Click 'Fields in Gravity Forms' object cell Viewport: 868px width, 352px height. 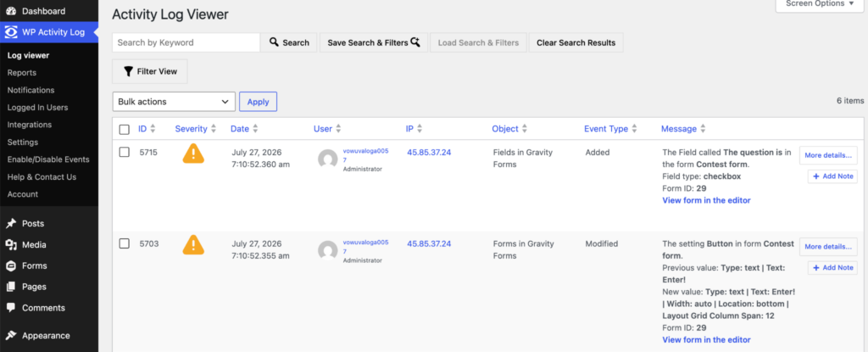pos(522,158)
